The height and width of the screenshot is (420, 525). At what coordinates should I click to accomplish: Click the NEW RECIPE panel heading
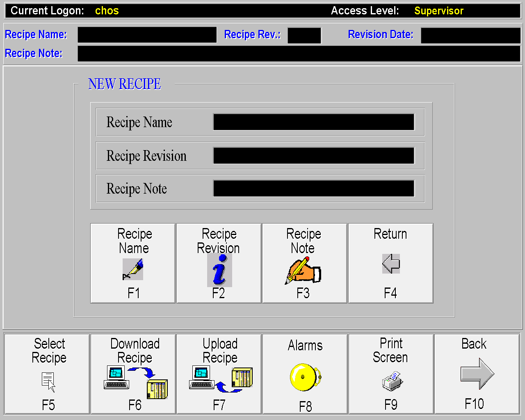tap(125, 84)
